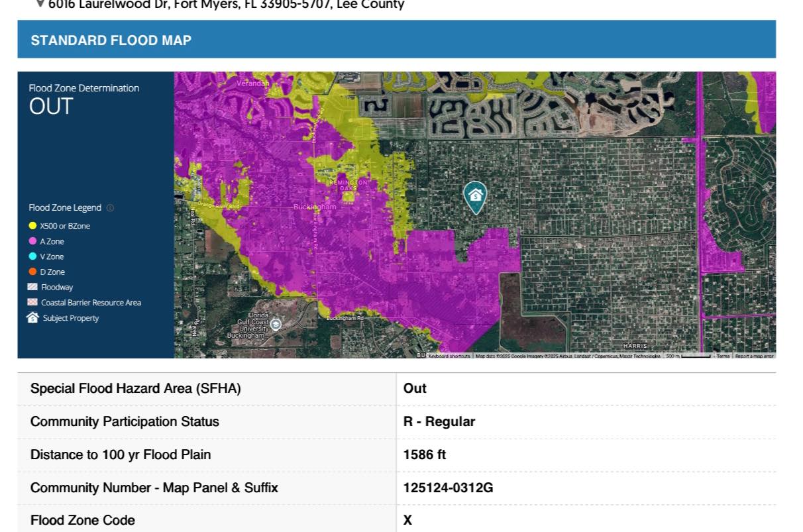The height and width of the screenshot is (532, 803).
Task: Open the Flood Zone Legend info icon
Action: click(110, 208)
